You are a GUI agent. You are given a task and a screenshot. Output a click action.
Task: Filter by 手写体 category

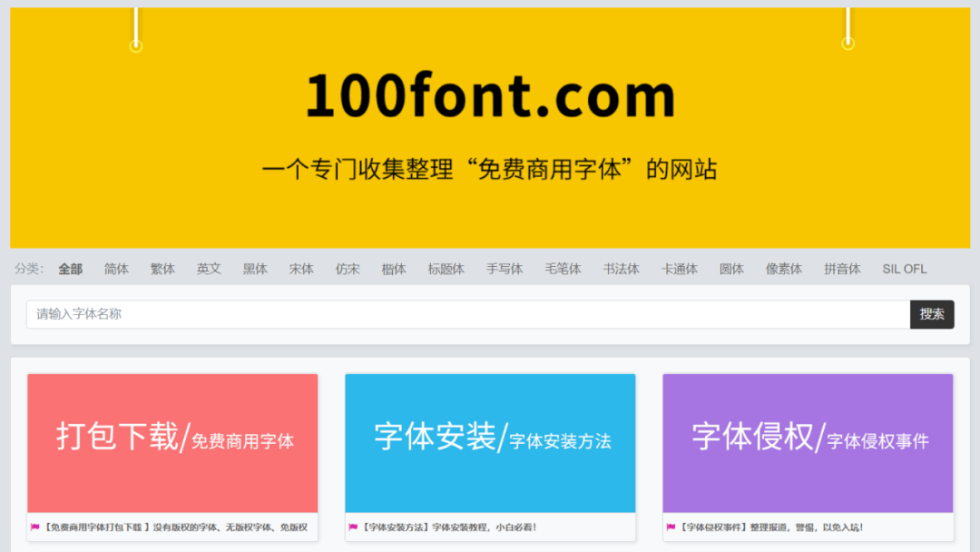coord(505,269)
